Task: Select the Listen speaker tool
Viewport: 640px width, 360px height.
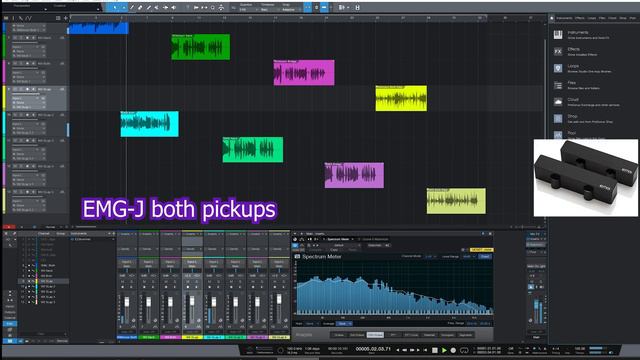Action: coord(174,7)
